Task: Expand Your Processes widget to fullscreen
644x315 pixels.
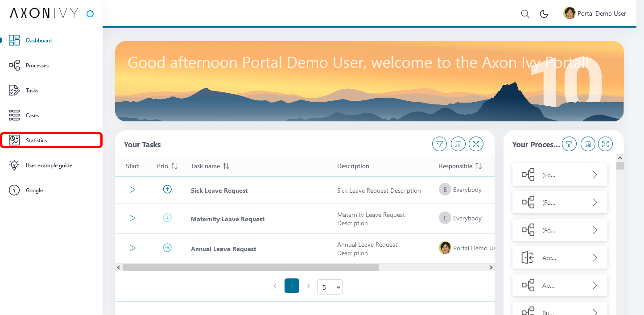Action: click(605, 144)
